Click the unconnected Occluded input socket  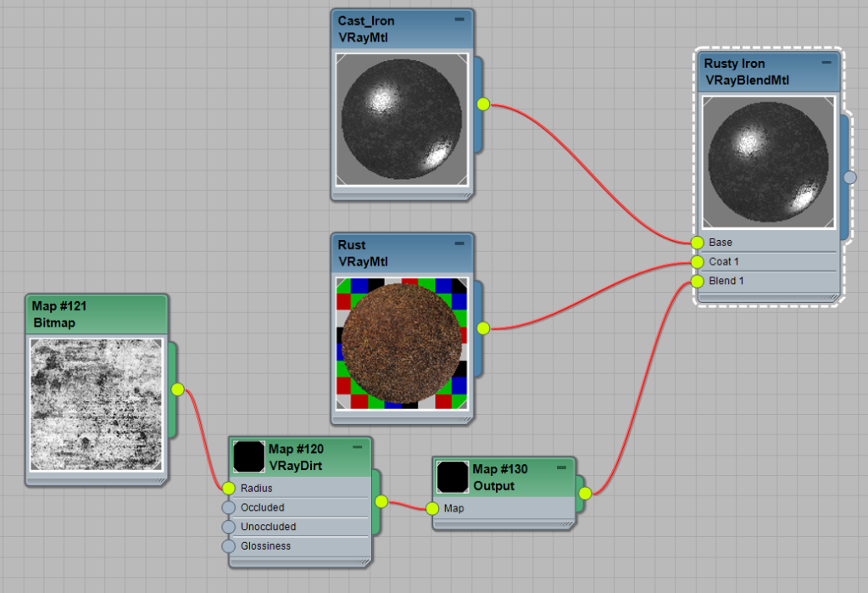[228, 507]
